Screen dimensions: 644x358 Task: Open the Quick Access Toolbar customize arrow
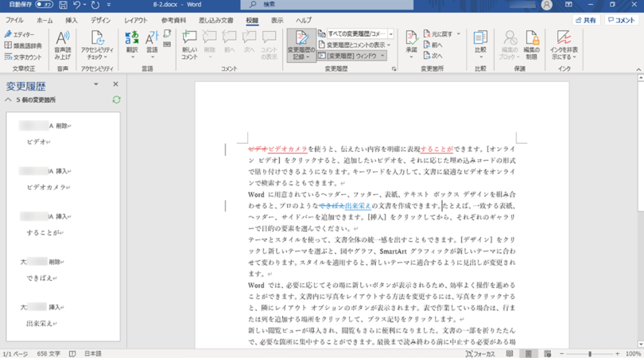[109, 5]
